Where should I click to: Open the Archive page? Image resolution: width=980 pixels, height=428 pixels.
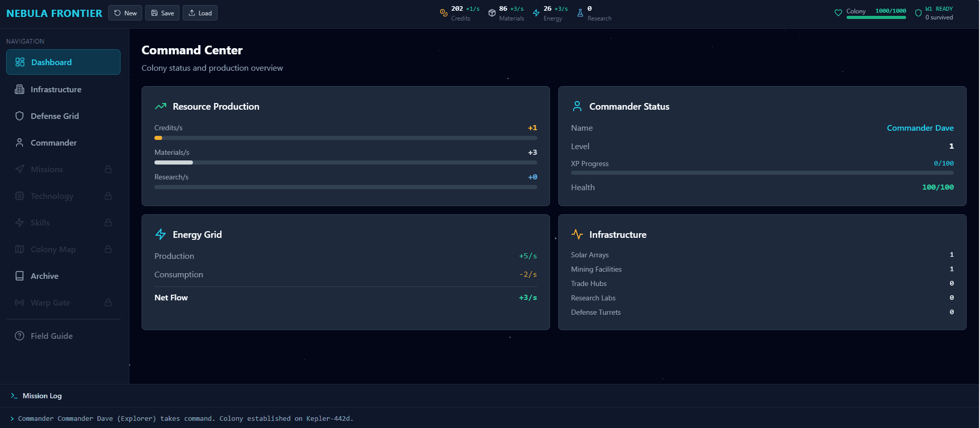[x=63, y=276]
